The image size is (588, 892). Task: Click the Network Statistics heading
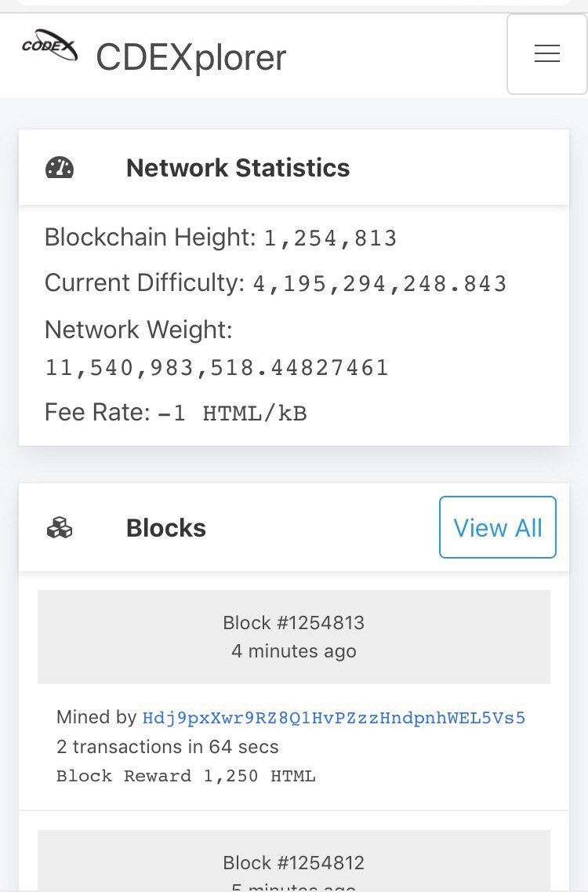tap(238, 168)
